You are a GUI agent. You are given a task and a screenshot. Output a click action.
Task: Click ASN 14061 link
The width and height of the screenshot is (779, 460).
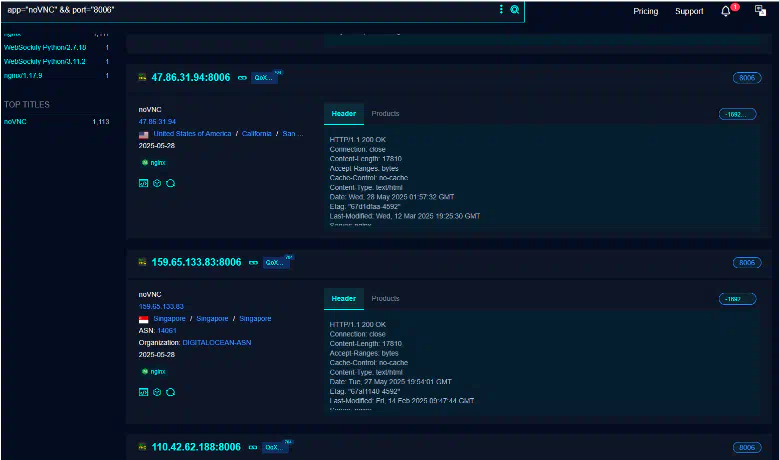pyautogui.click(x=167, y=330)
